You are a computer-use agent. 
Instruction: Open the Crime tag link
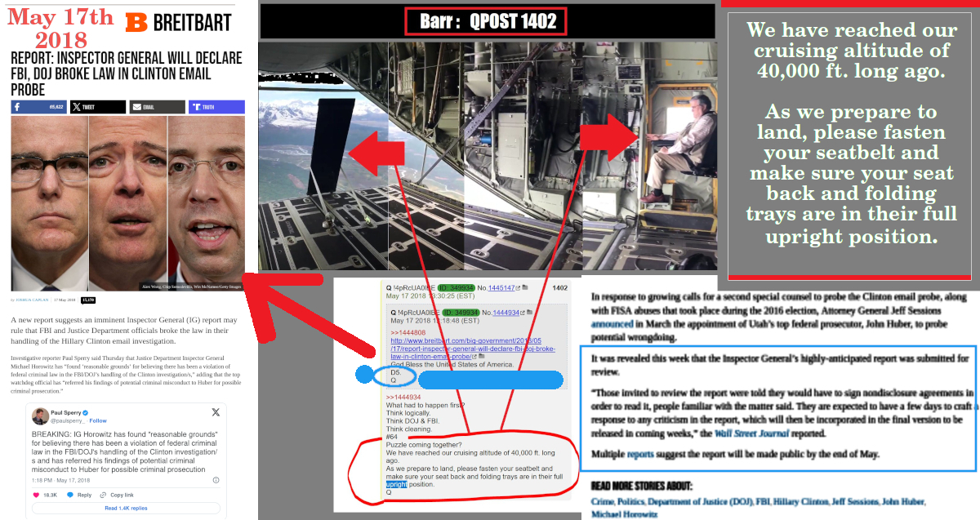[x=603, y=501]
